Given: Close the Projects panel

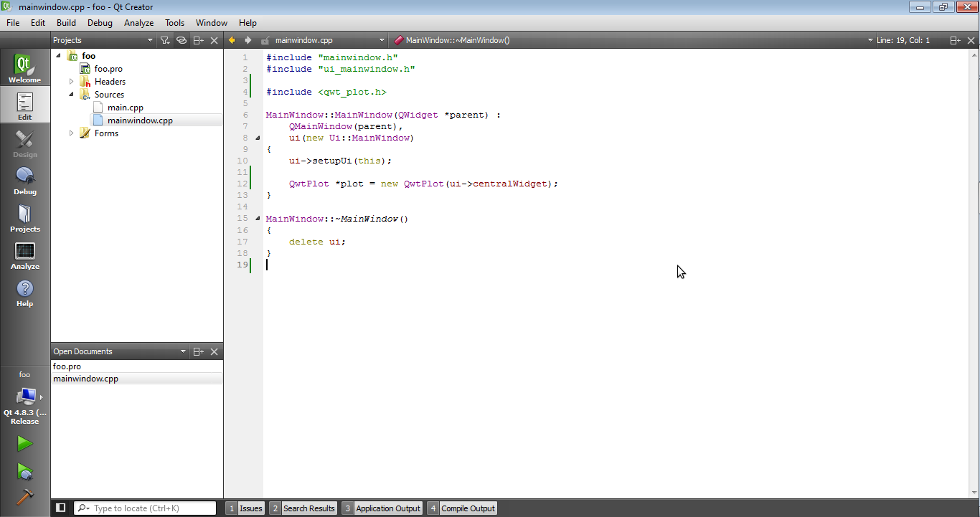Looking at the screenshot, I should pos(214,40).
